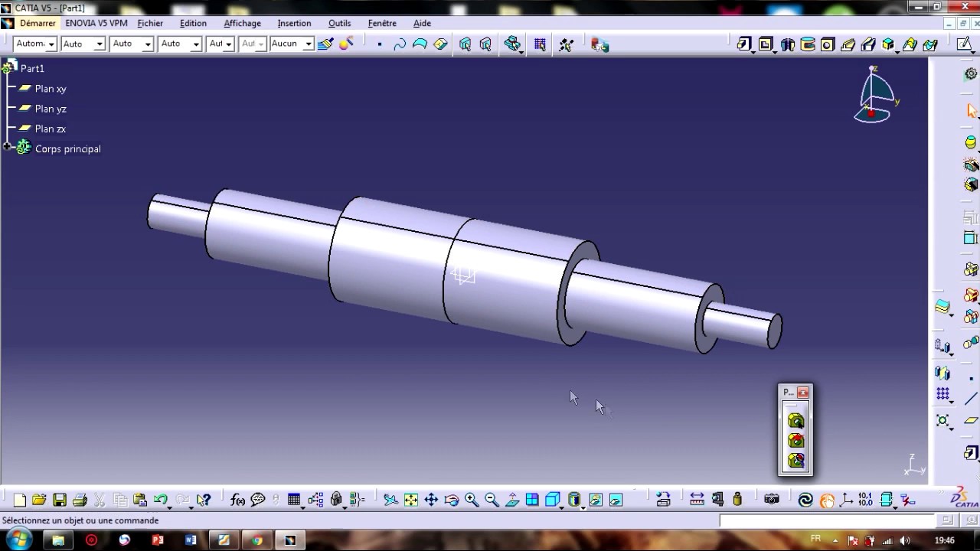Click the Undo arrow icon

point(160,500)
